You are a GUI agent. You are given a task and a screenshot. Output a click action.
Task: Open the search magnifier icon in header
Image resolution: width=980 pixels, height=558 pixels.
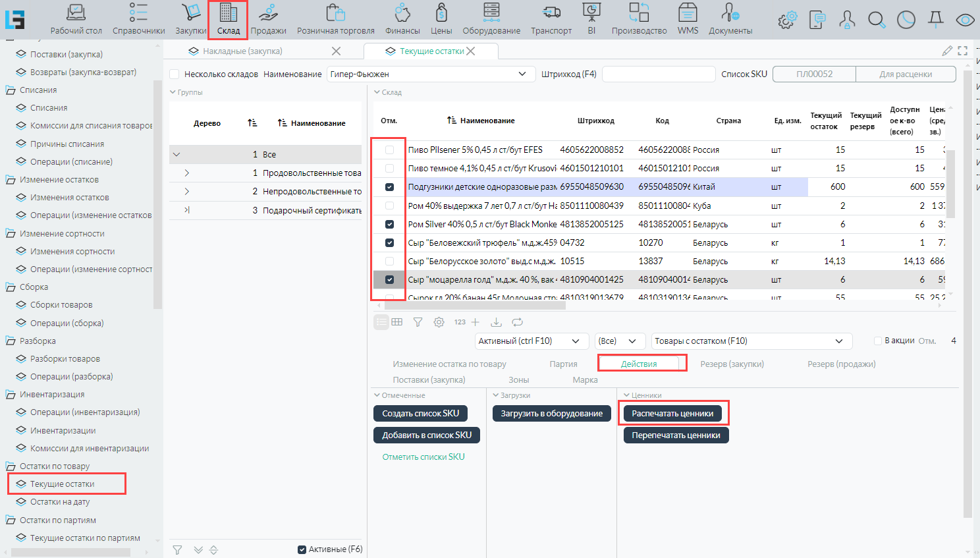click(x=877, y=20)
